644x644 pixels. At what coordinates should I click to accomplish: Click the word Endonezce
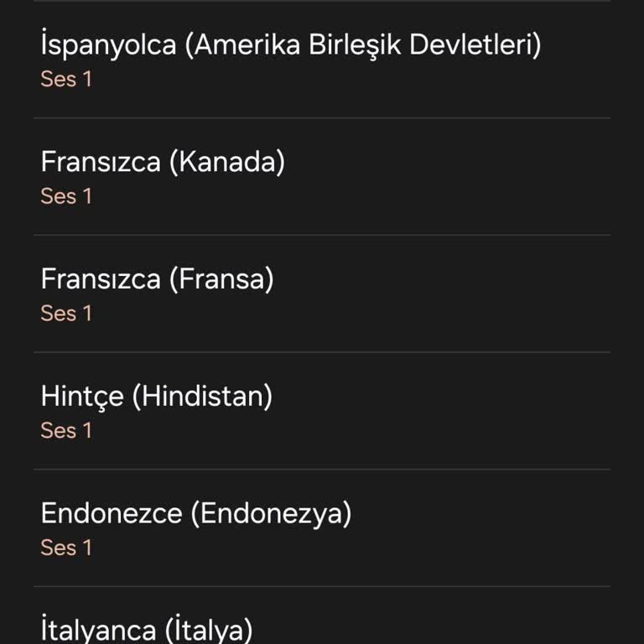pos(112,513)
